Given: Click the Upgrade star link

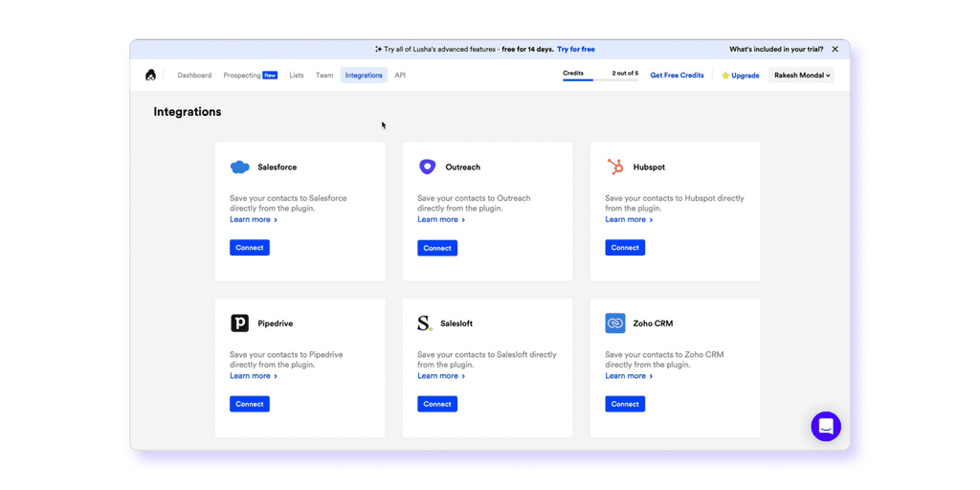Looking at the screenshot, I should [741, 75].
